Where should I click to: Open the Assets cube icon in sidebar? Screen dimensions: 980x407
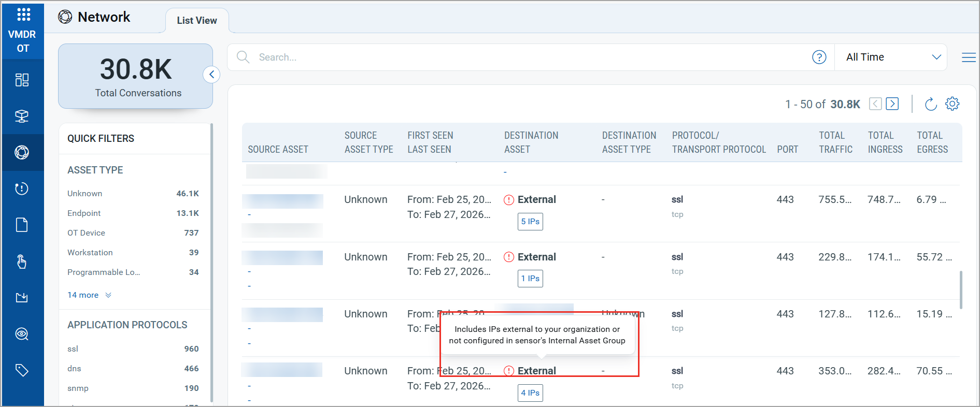pyautogui.click(x=22, y=116)
